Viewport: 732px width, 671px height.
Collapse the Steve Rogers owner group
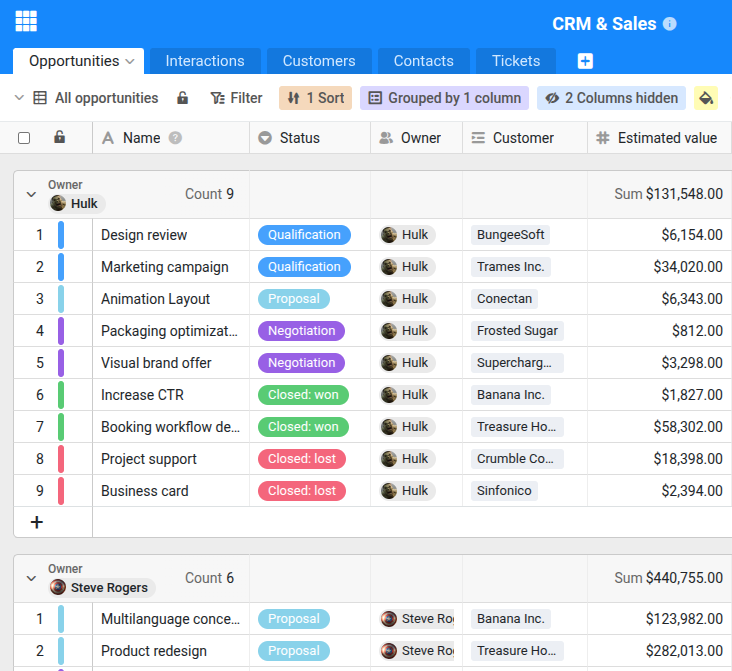[x=31, y=578]
